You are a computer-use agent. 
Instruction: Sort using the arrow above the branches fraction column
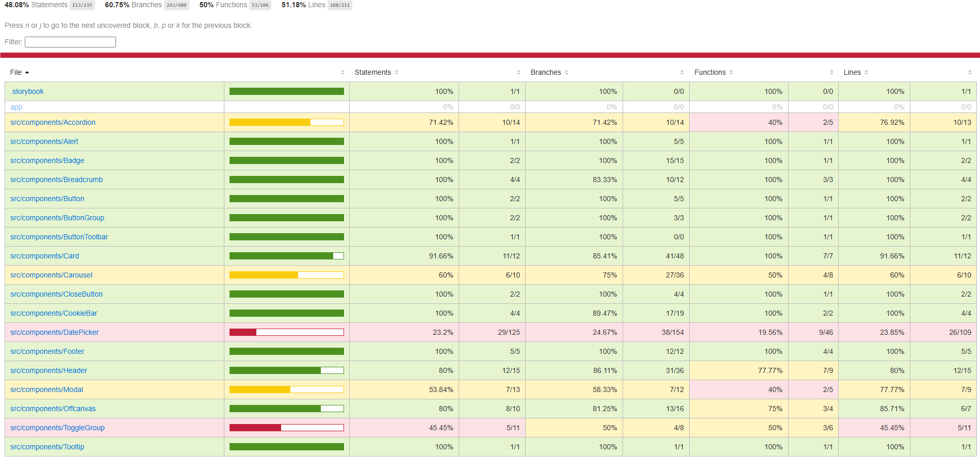click(x=682, y=73)
